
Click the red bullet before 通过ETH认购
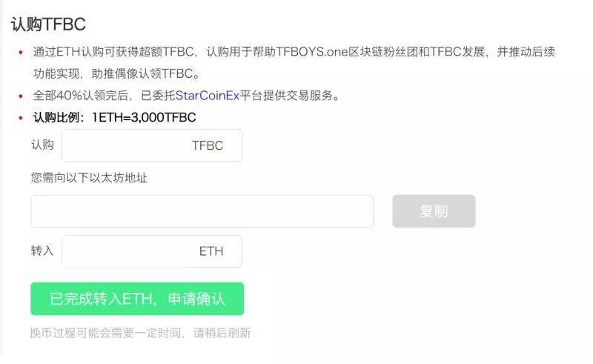21,52
